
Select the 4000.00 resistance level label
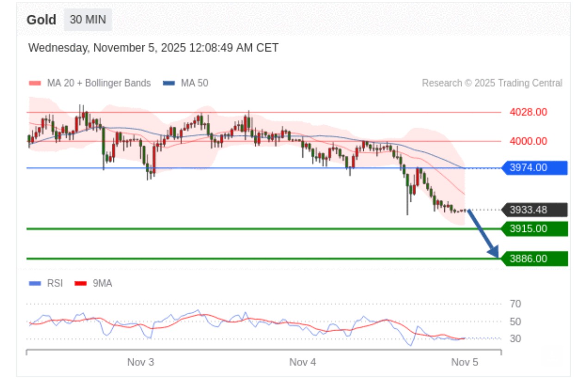coord(528,141)
